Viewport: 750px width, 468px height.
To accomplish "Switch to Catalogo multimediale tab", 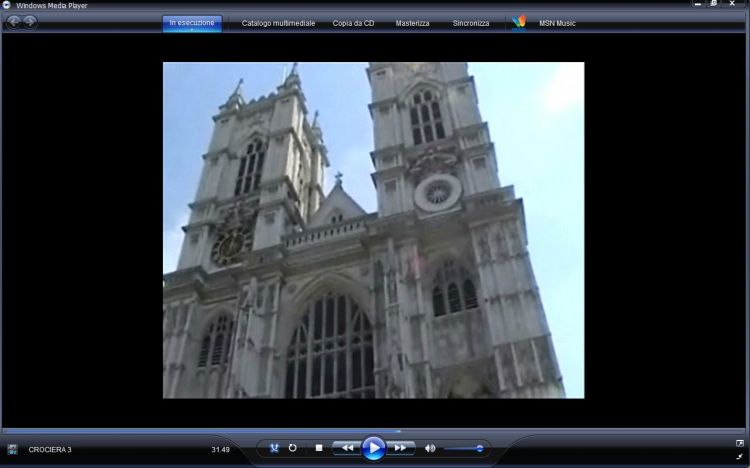I will click(277, 23).
